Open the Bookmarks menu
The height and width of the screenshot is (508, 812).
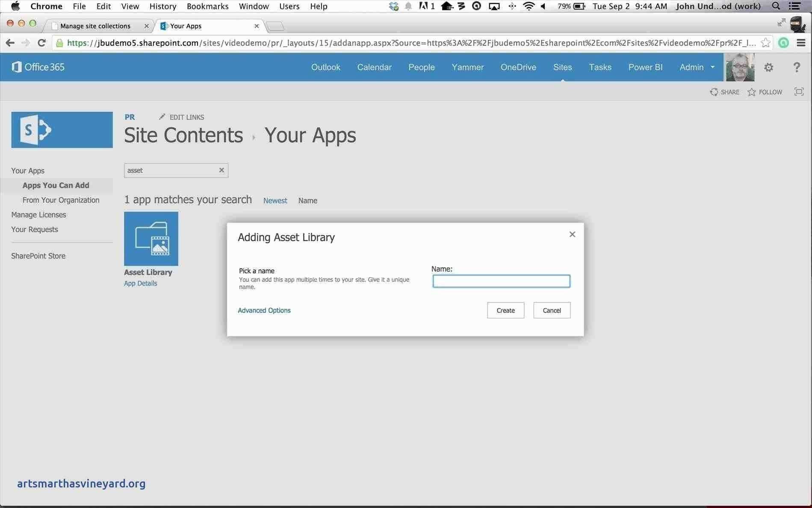pos(207,6)
